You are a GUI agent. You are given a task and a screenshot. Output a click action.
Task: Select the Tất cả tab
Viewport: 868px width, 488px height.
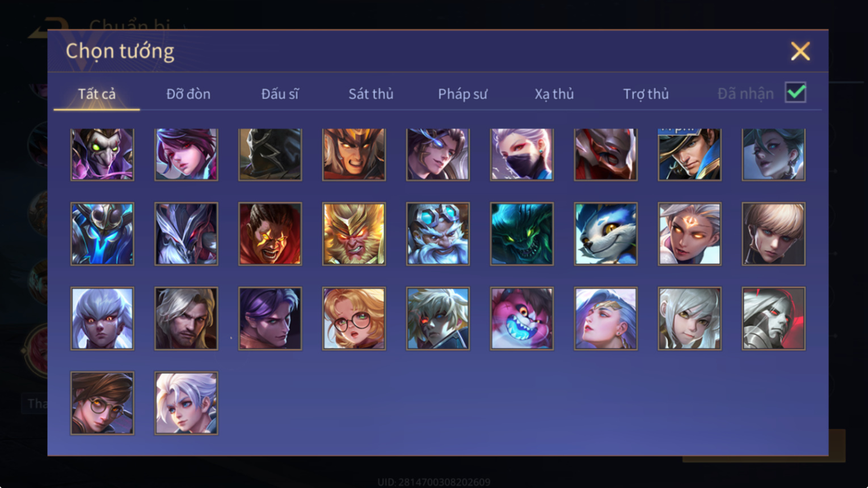(x=96, y=94)
